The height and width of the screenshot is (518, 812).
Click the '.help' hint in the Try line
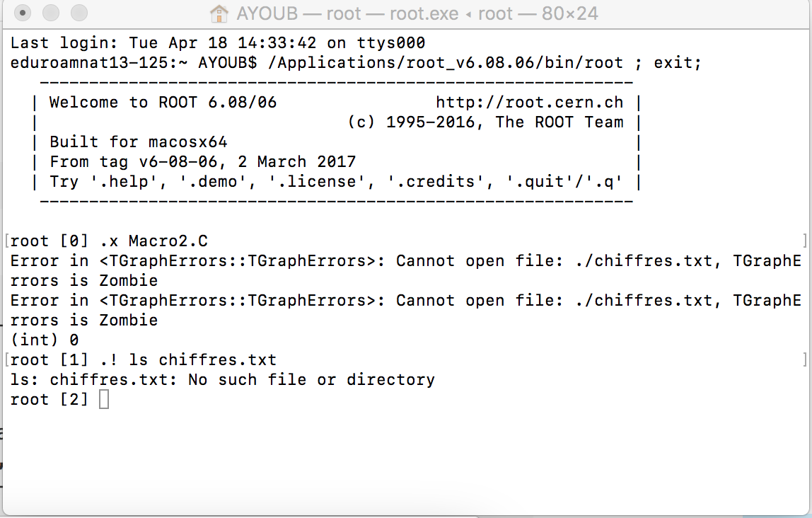click(124, 182)
